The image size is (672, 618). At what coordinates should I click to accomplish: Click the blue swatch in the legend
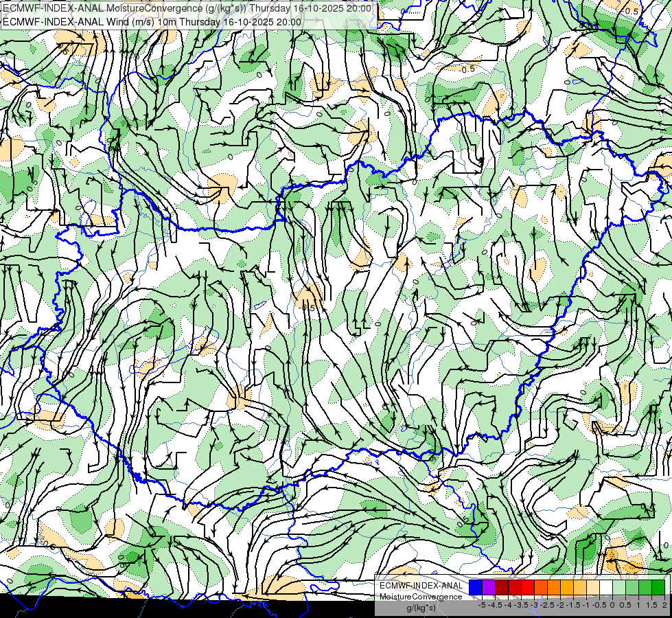click(x=475, y=587)
